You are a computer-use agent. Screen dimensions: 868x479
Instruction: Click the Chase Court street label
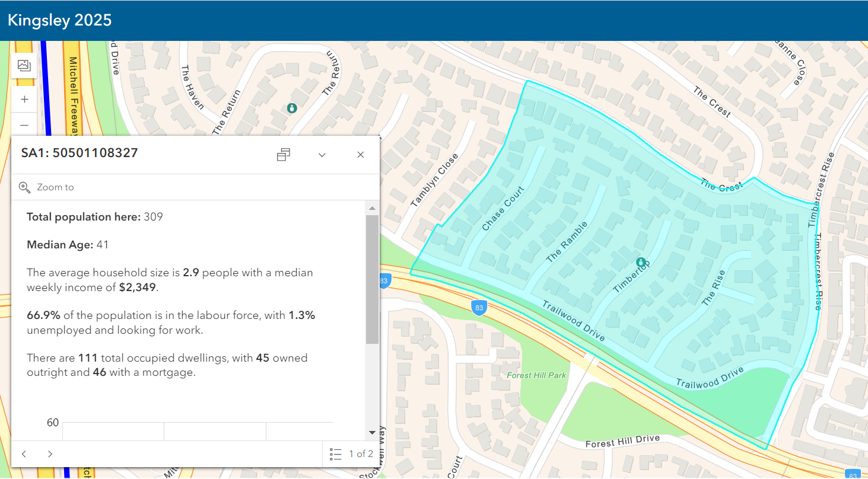tap(504, 209)
